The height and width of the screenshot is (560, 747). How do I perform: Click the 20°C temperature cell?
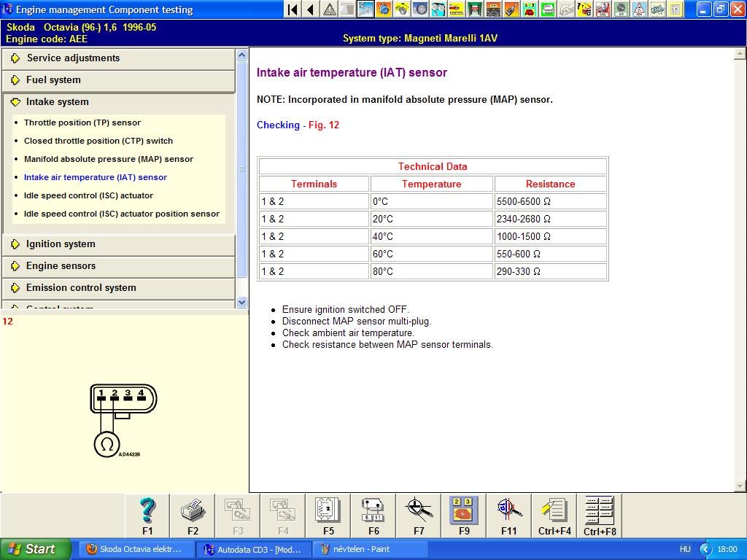click(431, 219)
